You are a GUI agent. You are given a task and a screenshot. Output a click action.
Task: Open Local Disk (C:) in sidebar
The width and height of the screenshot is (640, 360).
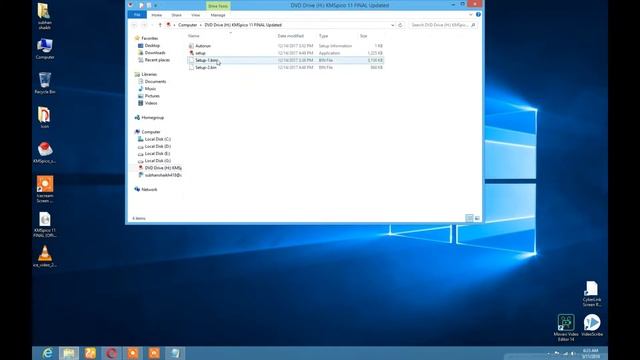[x=158, y=139]
